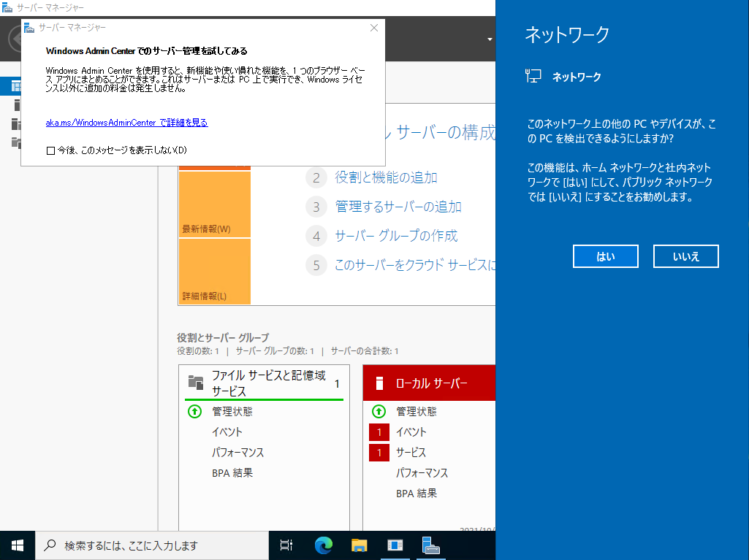This screenshot has height=560, width=749.
Task: Open イベント in local server tile
Action: (x=411, y=432)
